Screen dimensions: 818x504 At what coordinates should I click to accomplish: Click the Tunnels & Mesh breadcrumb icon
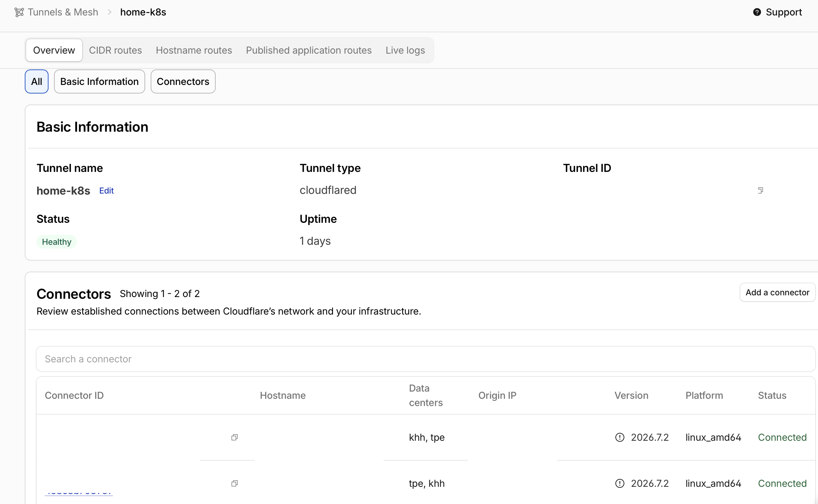tap(19, 12)
